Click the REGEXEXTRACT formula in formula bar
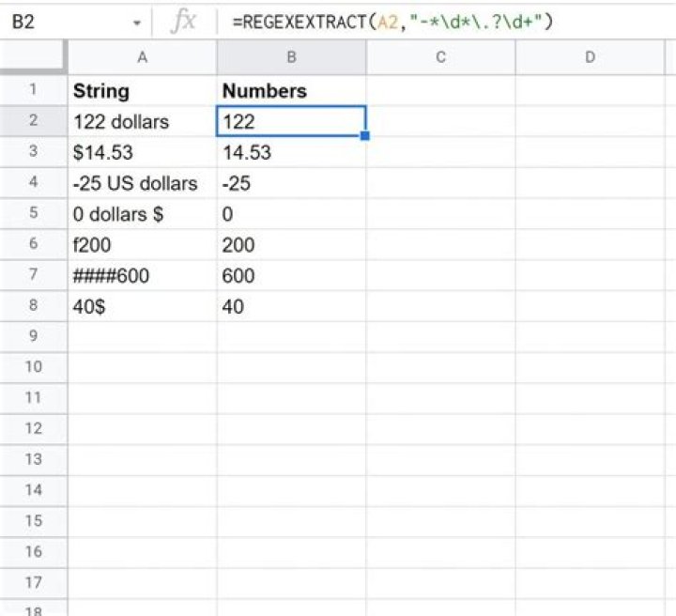Image resolution: width=676 pixels, height=616 pixels. 392,21
